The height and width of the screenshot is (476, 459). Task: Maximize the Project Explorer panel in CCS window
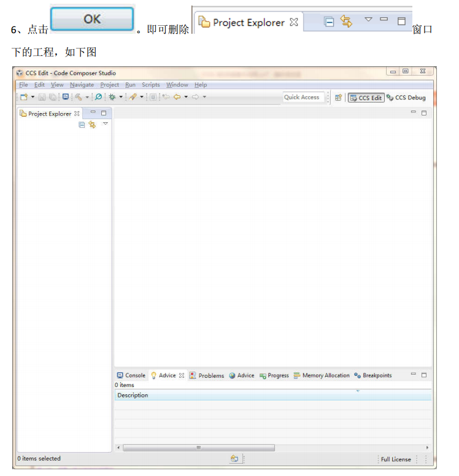click(x=104, y=113)
